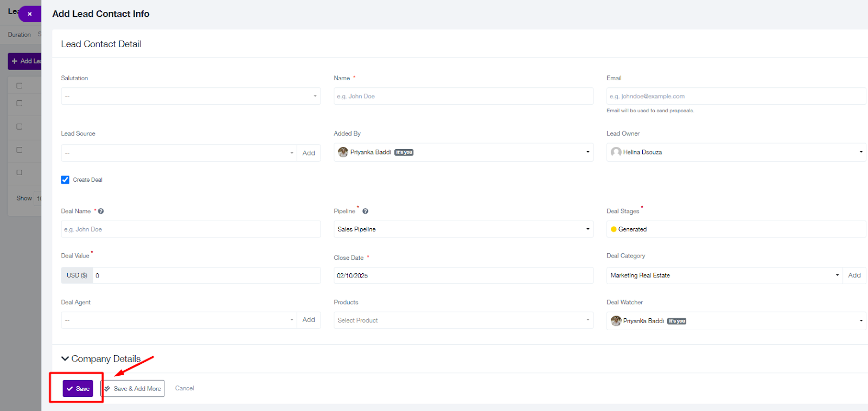
Task: Select the top checkbox in background table
Action: click(x=20, y=86)
